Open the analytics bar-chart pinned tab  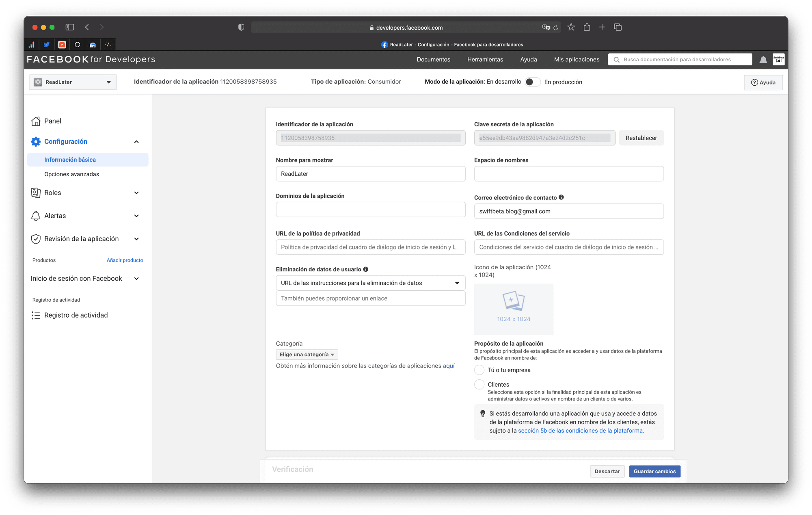pyautogui.click(x=31, y=45)
